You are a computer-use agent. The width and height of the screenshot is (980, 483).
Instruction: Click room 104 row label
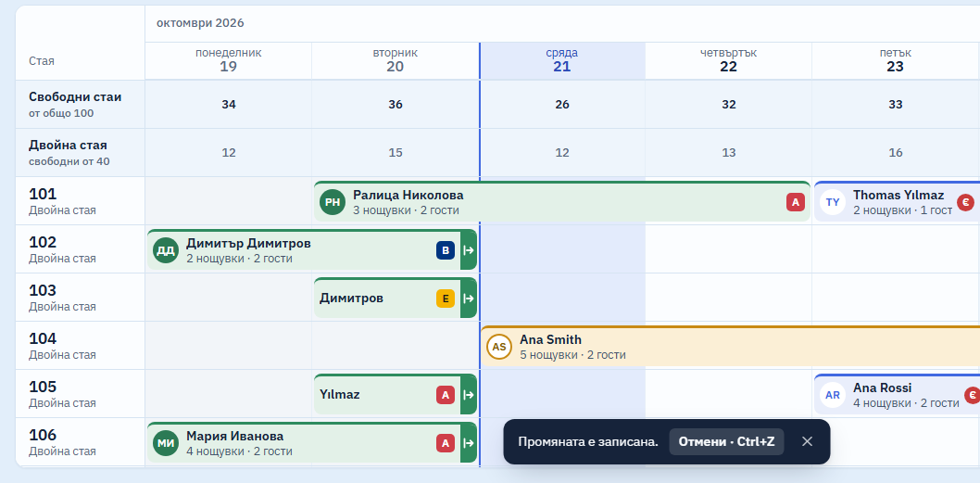(x=80, y=346)
